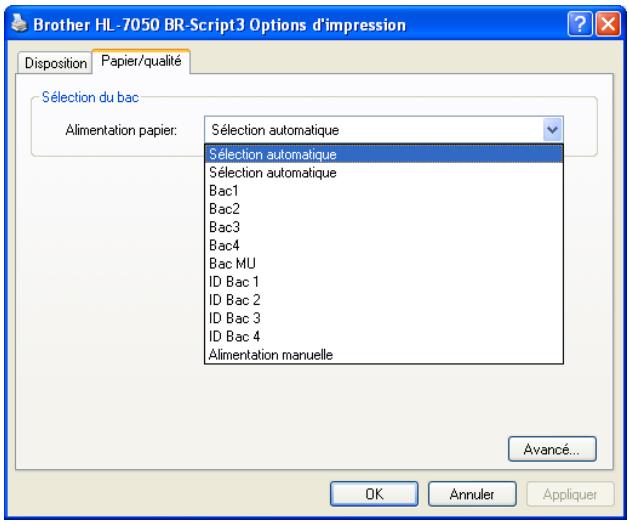
Task: Click the Annuler button
Action: 472,494
